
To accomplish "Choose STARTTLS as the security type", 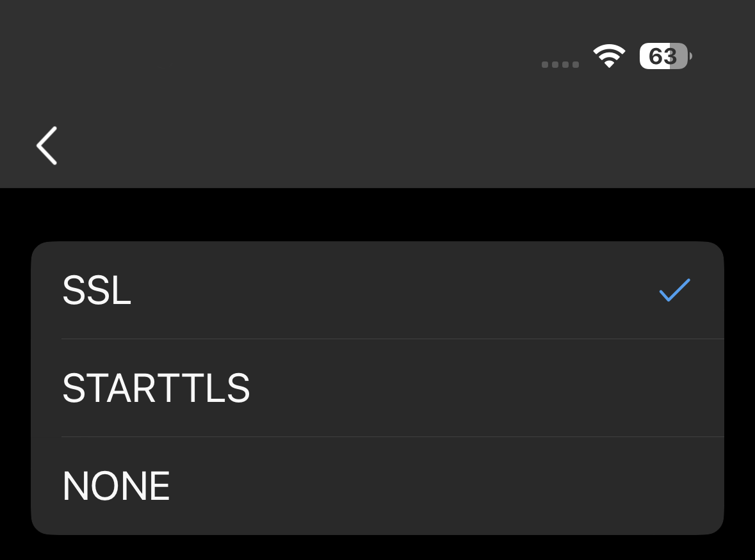I will (378, 388).
